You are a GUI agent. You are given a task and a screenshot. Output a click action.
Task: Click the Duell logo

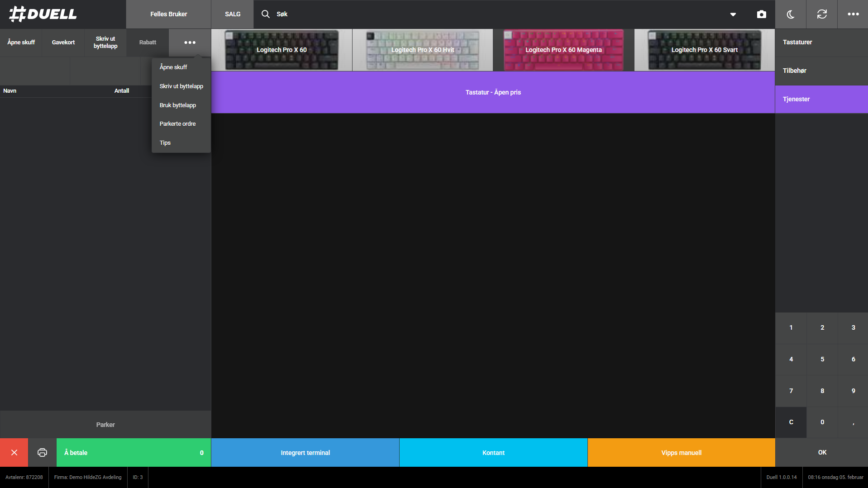[43, 14]
